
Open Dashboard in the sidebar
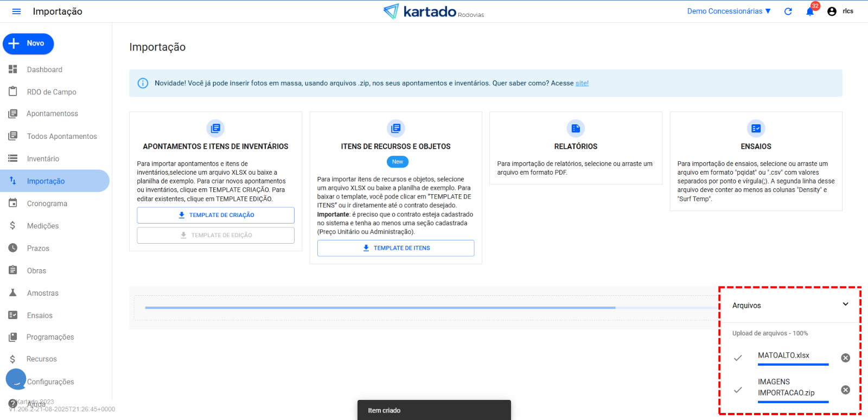(44, 69)
